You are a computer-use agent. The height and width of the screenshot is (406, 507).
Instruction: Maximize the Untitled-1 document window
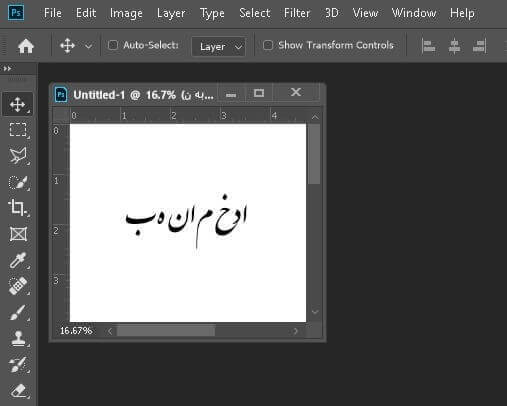click(259, 93)
